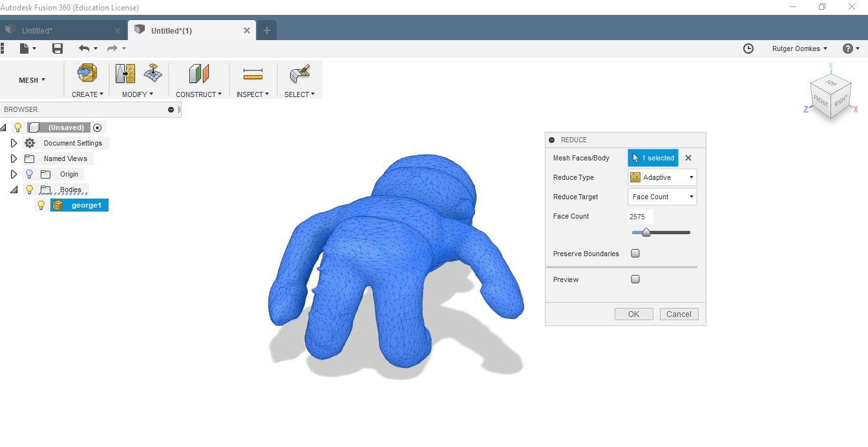Expand the Document Settings tree node
Image resolution: width=868 pixels, height=447 pixels.
(x=14, y=143)
